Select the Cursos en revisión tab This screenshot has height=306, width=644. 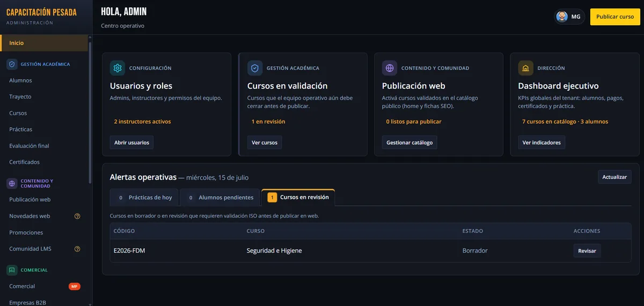click(298, 197)
